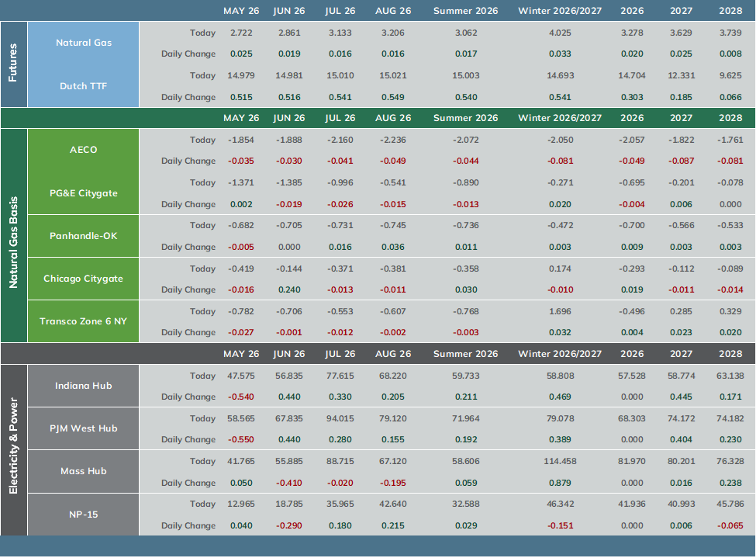Click Summer 2026 header in basis section
The width and height of the screenshot is (756, 558).
[466, 118]
